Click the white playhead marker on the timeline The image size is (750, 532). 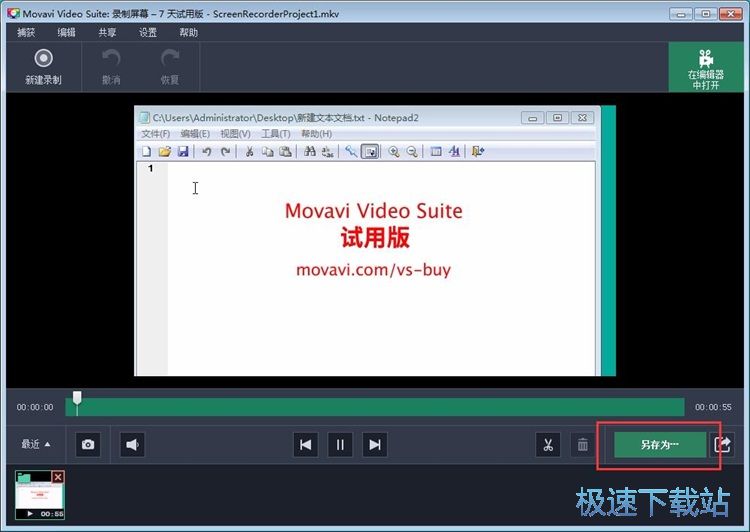pos(77,398)
